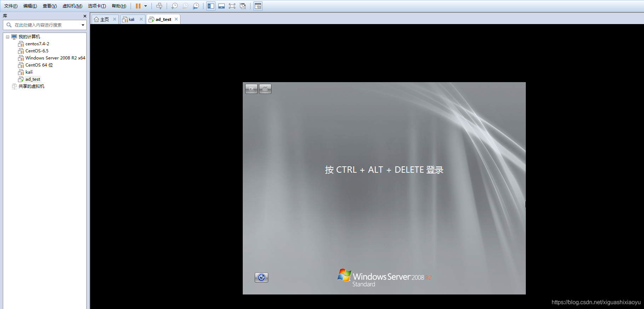
Task: Select the kali VM in library
Action: pos(29,72)
